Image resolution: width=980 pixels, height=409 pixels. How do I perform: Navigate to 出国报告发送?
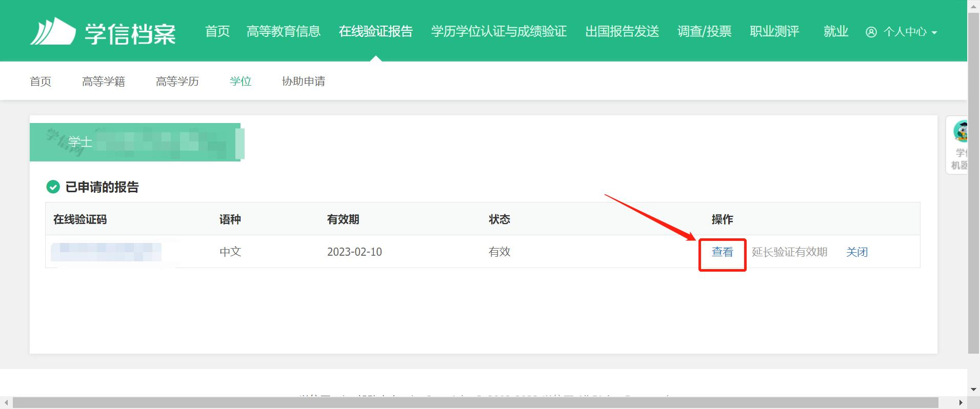(622, 31)
